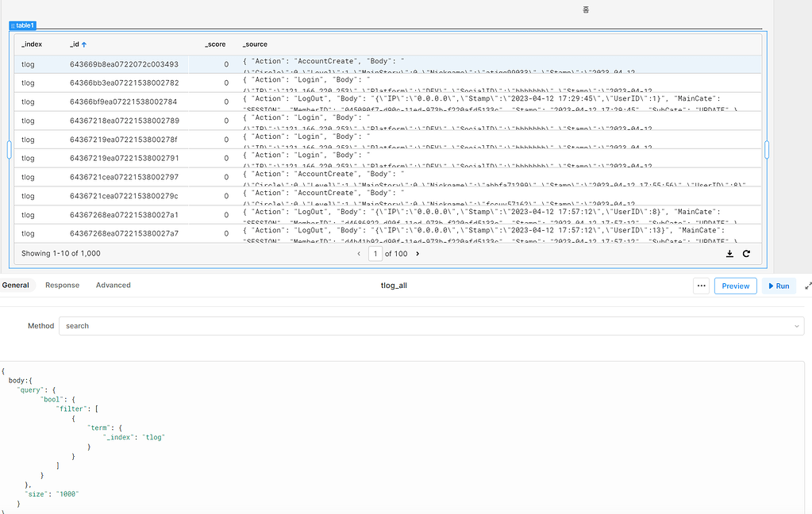The width and height of the screenshot is (812, 514).
Task: Expand the query editor to fullscreen
Action: pyautogui.click(x=806, y=286)
